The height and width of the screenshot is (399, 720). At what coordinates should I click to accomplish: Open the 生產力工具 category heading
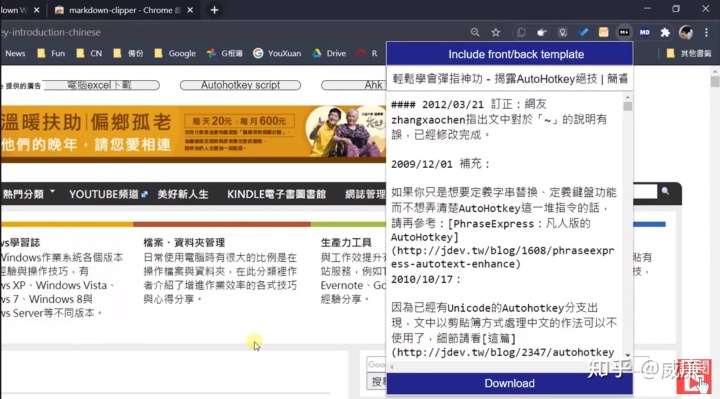click(346, 242)
